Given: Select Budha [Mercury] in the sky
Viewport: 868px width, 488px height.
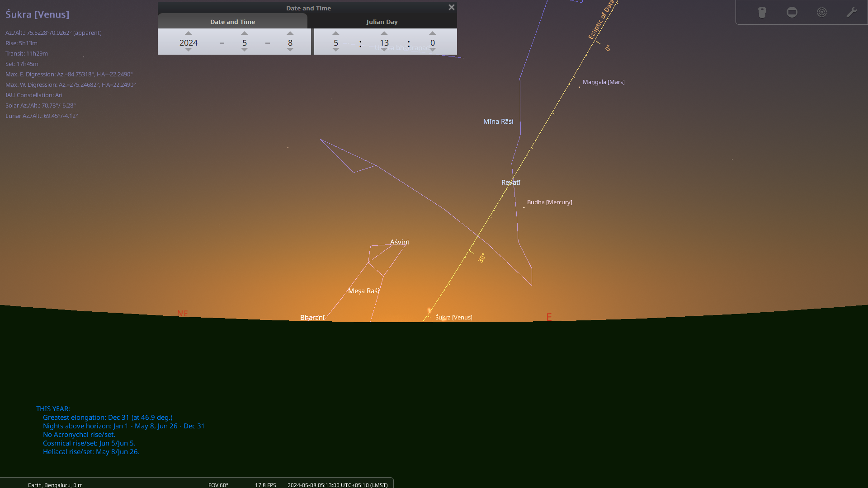Looking at the screenshot, I should [x=524, y=207].
